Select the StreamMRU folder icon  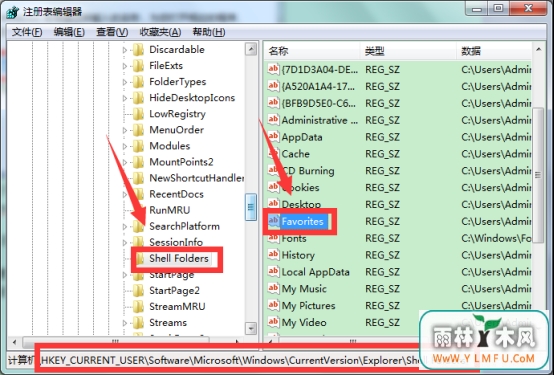point(138,306)
